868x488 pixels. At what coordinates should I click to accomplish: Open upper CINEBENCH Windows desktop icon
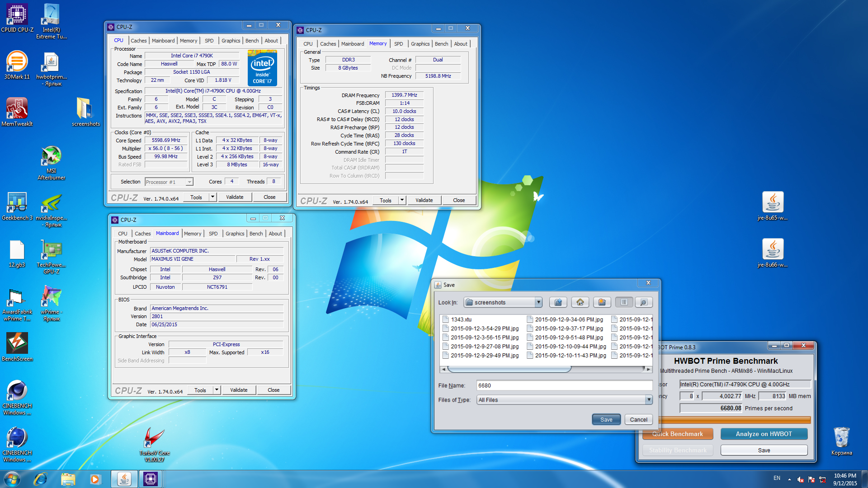17,398
